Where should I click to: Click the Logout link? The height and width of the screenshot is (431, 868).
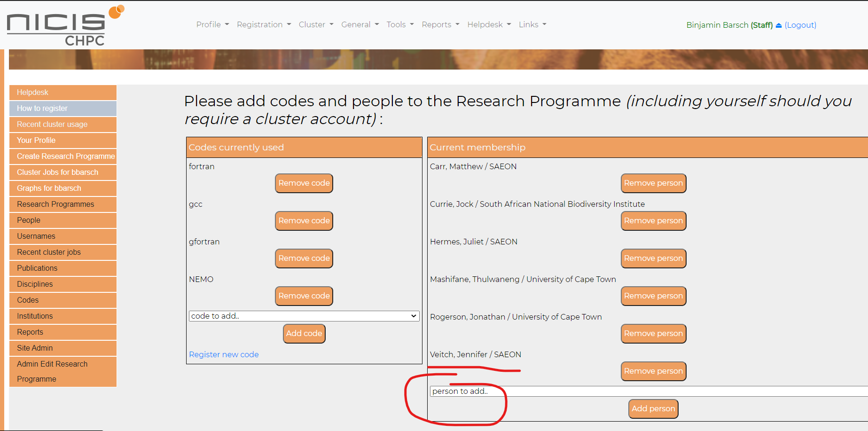click(800, 25)
